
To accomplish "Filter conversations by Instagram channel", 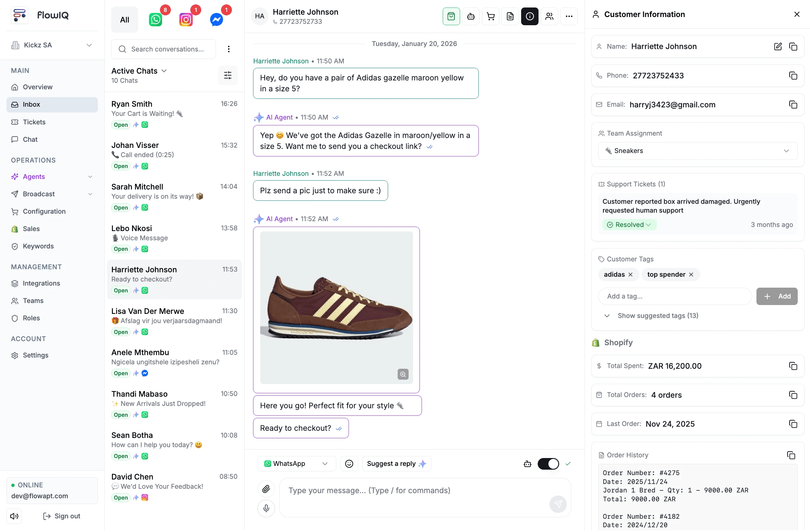I will pos(186,20).
